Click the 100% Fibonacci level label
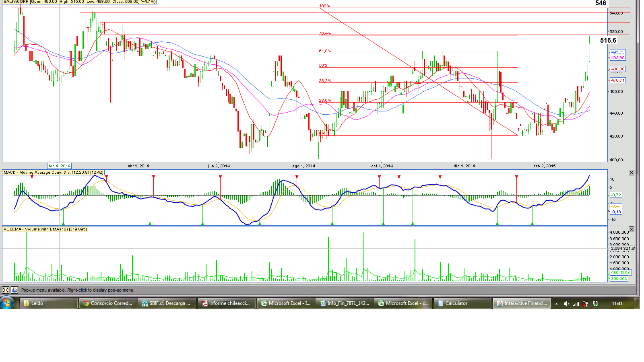644x362 pixels. click(324, 6)
